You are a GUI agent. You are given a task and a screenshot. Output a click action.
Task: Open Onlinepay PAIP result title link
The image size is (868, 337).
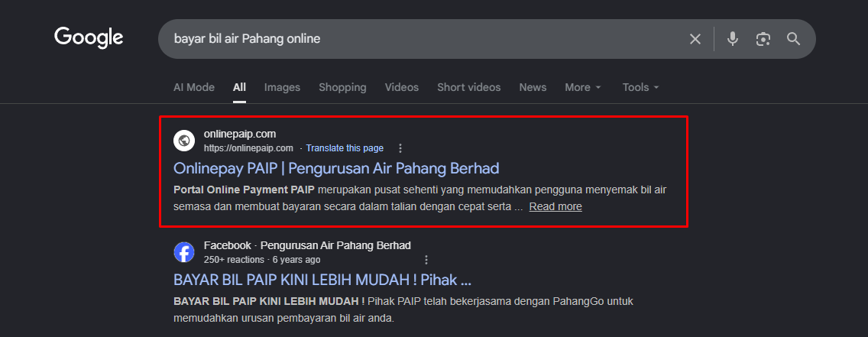(336, 168)
